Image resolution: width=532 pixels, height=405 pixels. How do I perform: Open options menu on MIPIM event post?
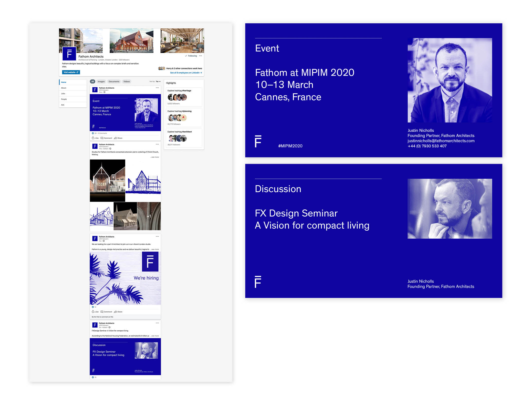click(x=157, y=88)
